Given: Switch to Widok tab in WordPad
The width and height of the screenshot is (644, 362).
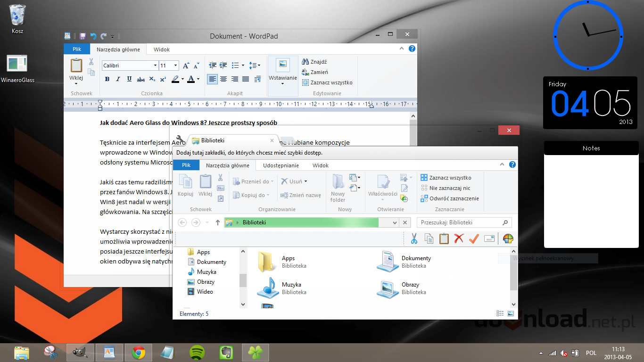Looking at the screenshot, I should (162, 49).
